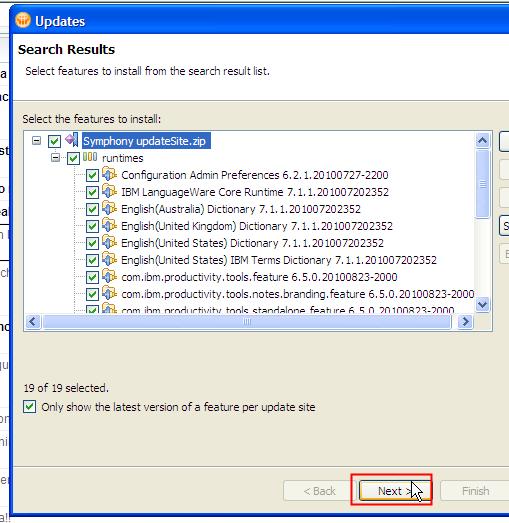Uncheck the runtimes category checkbox

73,158
